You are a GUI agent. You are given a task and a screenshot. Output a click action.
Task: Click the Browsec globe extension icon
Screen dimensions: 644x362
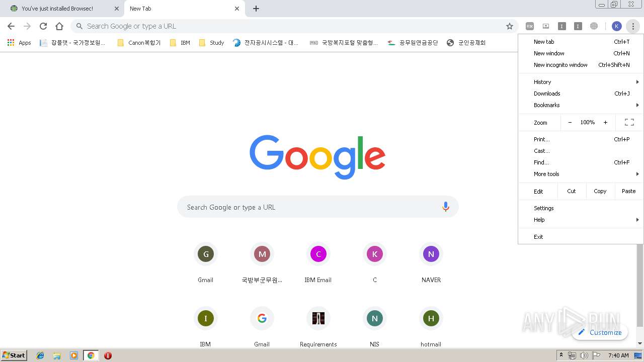594,26
